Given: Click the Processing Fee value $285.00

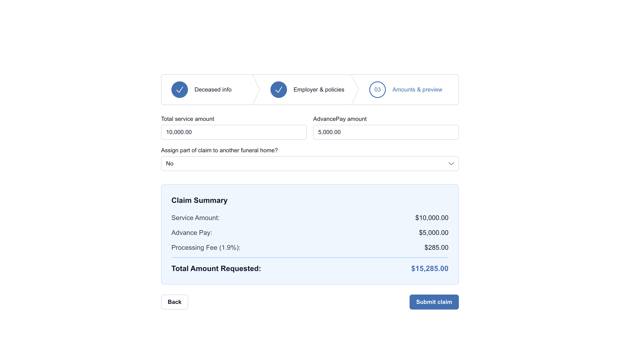Looking at the screenshot, I should [436, 247].
